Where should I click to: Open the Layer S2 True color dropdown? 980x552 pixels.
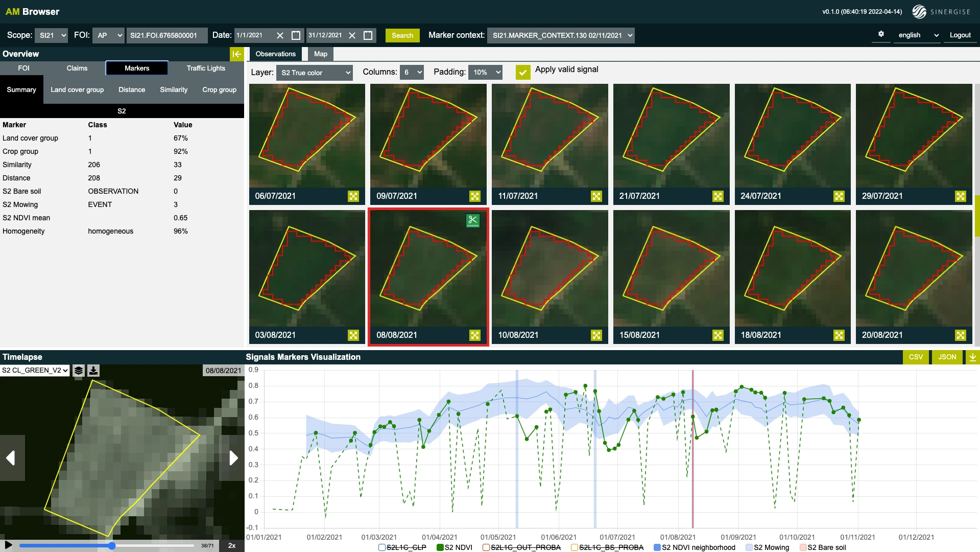click(314, 73)
